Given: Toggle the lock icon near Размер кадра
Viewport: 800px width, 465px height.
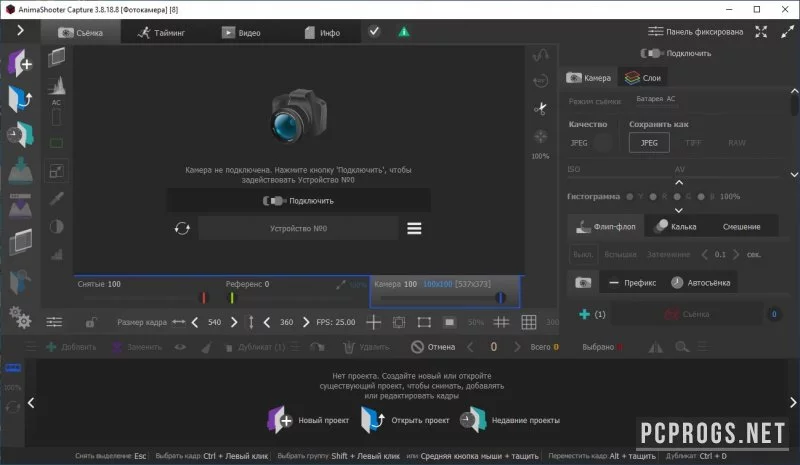Looking at the screenshot, I should pos(91,322).
